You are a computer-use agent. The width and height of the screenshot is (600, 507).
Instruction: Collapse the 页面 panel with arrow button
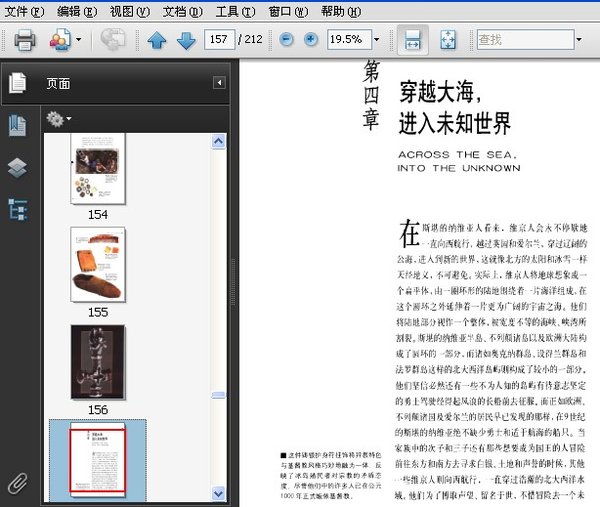click(219, 83)
